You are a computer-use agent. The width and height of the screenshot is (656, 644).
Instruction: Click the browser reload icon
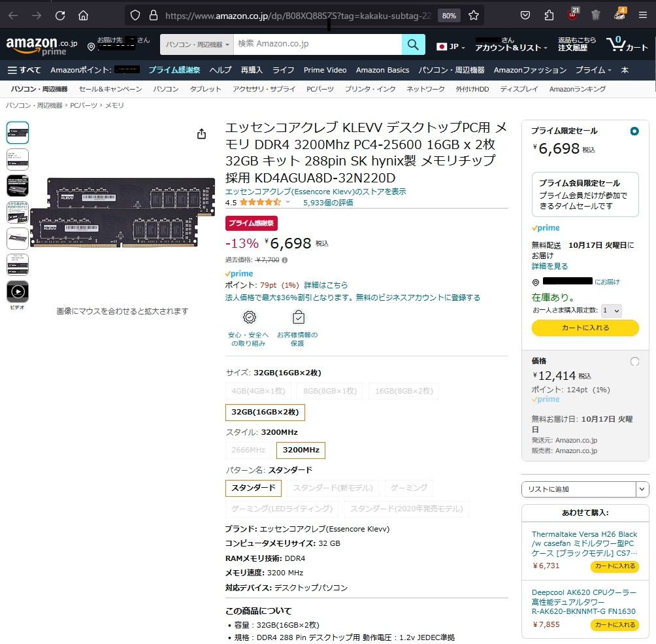pos(59,14)
